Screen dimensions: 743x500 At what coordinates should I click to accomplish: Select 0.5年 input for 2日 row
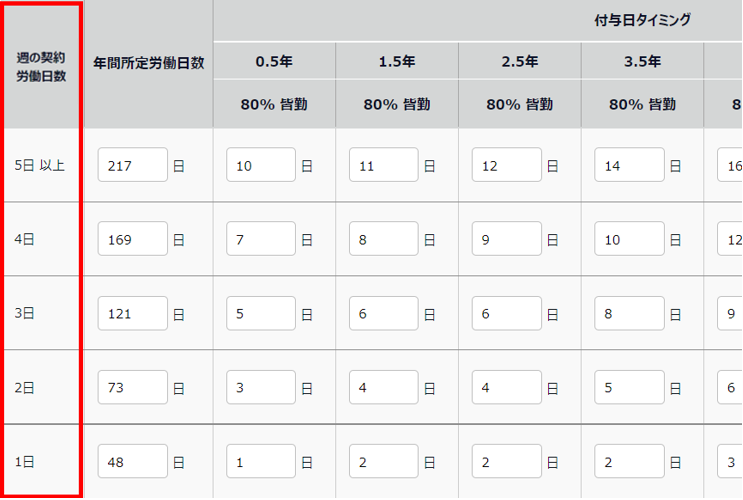pos(261,387)
